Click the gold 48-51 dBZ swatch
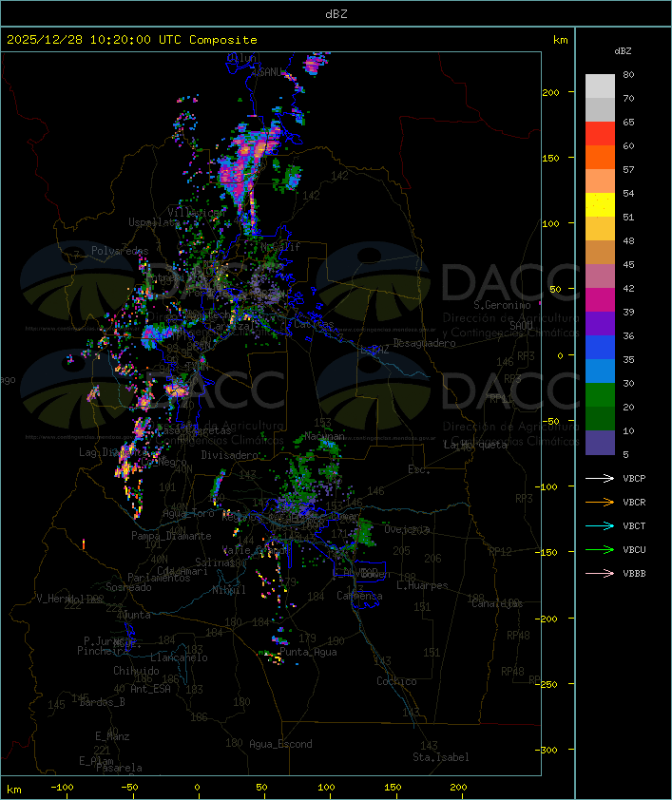The image size is (672, 800). coord(600,229)
